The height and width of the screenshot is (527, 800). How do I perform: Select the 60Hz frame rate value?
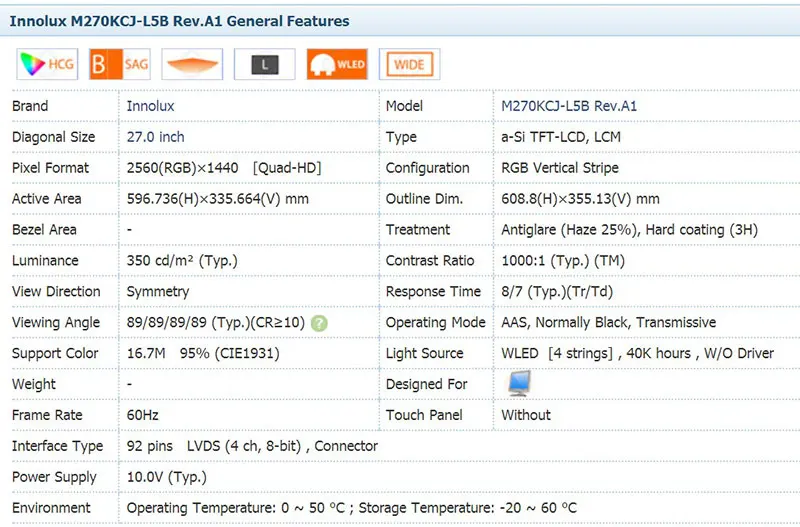[142, 415]
